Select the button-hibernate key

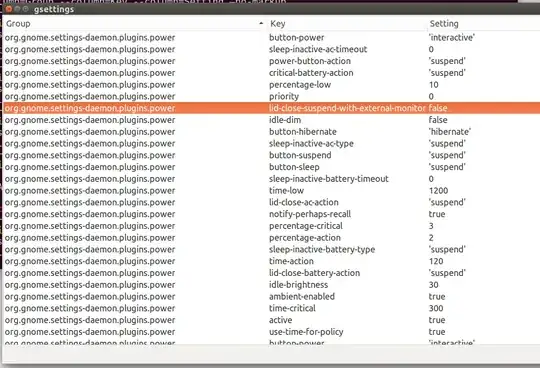[x=303, y=132]
